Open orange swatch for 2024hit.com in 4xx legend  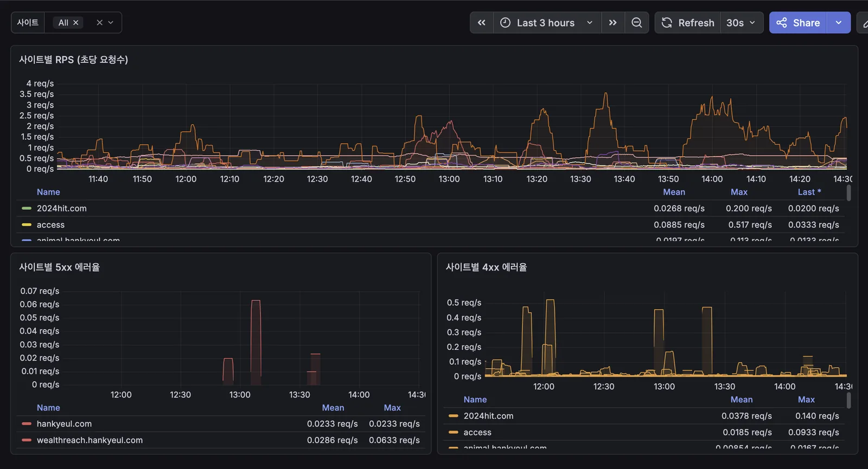[454, 416]
